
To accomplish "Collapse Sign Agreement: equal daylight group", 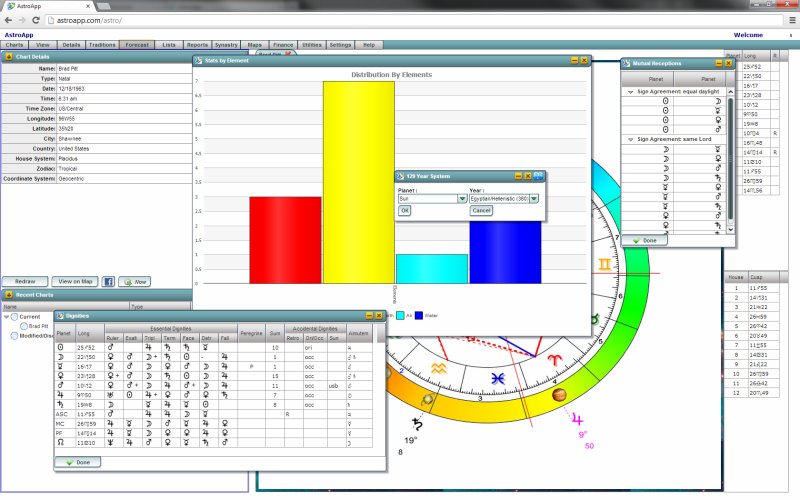I will coord(630,91).
